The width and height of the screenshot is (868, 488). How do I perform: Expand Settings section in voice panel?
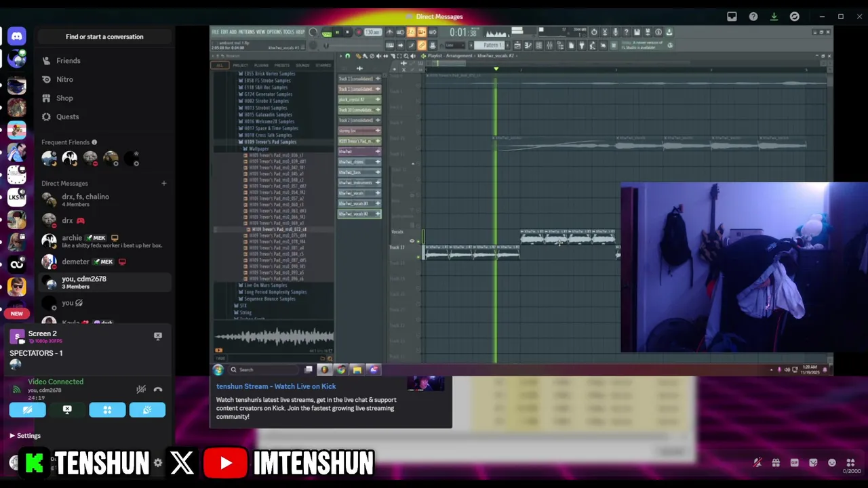coord(25,436)
